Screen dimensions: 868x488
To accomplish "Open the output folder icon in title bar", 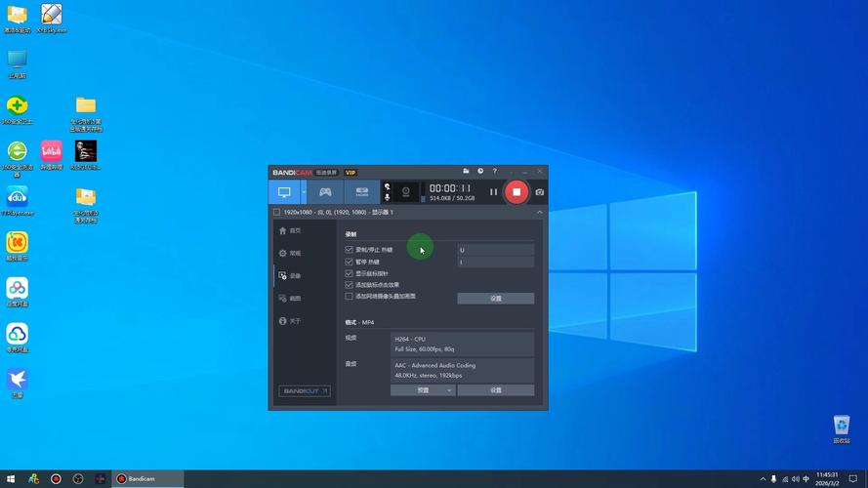I will (x=466, y=172).
